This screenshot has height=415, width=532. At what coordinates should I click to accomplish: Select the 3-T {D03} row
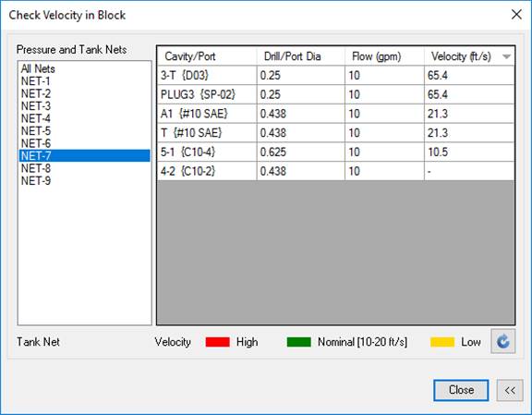(x=336, y=75)
